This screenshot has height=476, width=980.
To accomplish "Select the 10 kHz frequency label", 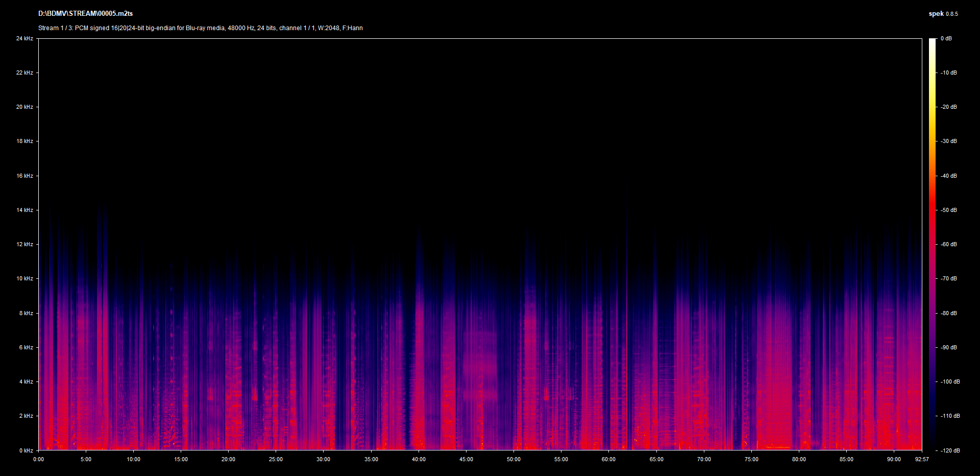I will click(x=24, y=278).
